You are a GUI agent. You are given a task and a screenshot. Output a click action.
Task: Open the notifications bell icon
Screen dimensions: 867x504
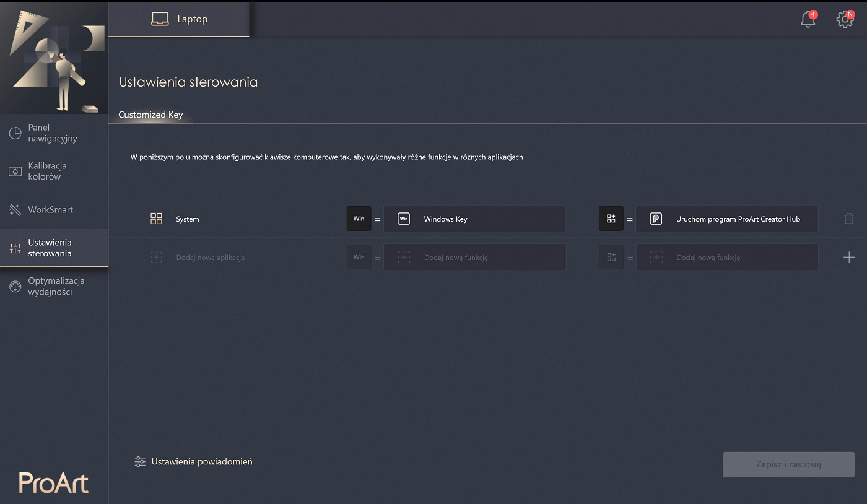point(808,19)
